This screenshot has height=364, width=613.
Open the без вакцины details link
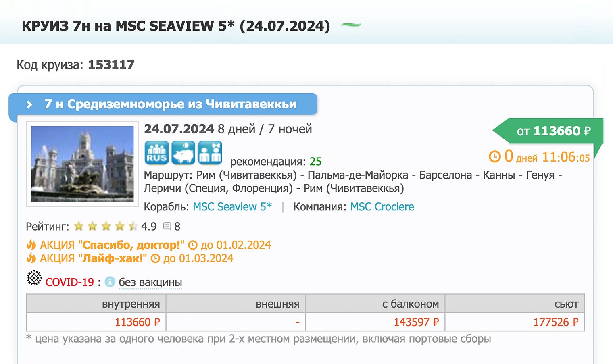150,283
